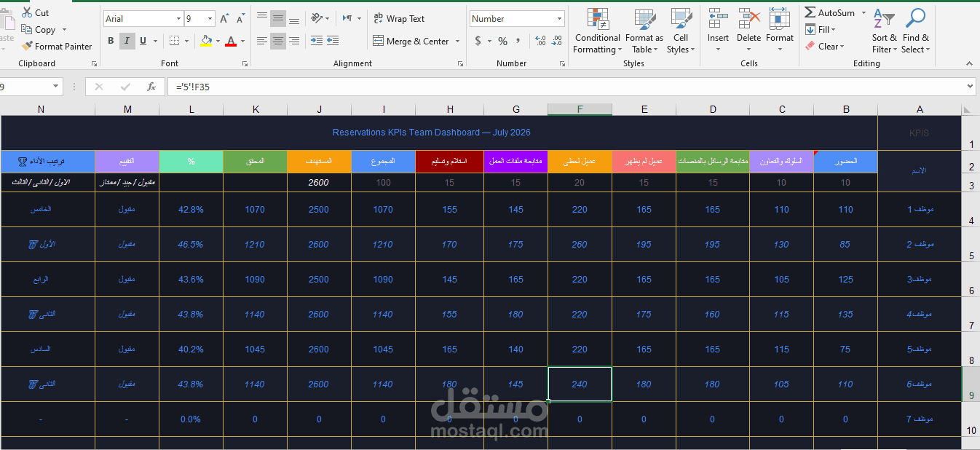The height and width of the screenshot is (450, 980).
Task: Open Find & Select menu
Action: [x=915, y=31]
